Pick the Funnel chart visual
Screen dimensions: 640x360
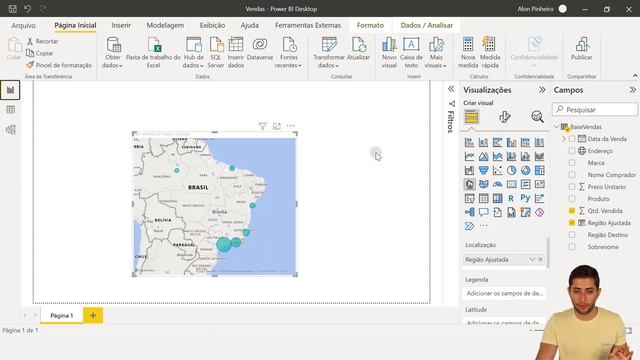[x=483, y=171]
